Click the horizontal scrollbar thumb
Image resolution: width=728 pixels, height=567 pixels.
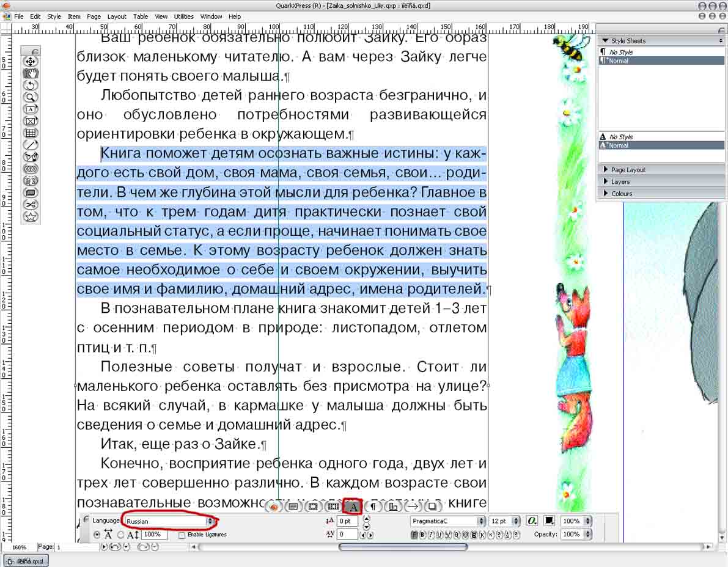coord(403,547)
